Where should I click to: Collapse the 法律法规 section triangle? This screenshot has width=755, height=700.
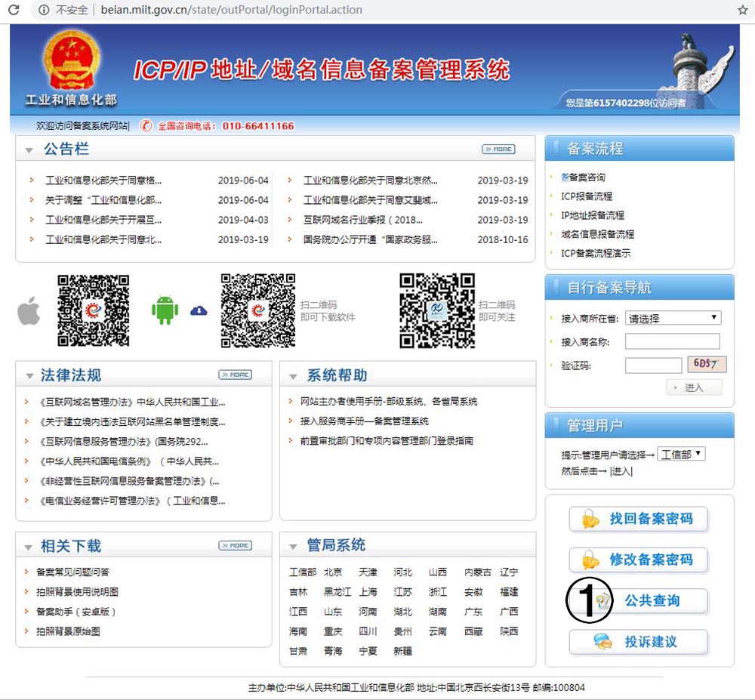pyautogui.click(x=29, y=376)
